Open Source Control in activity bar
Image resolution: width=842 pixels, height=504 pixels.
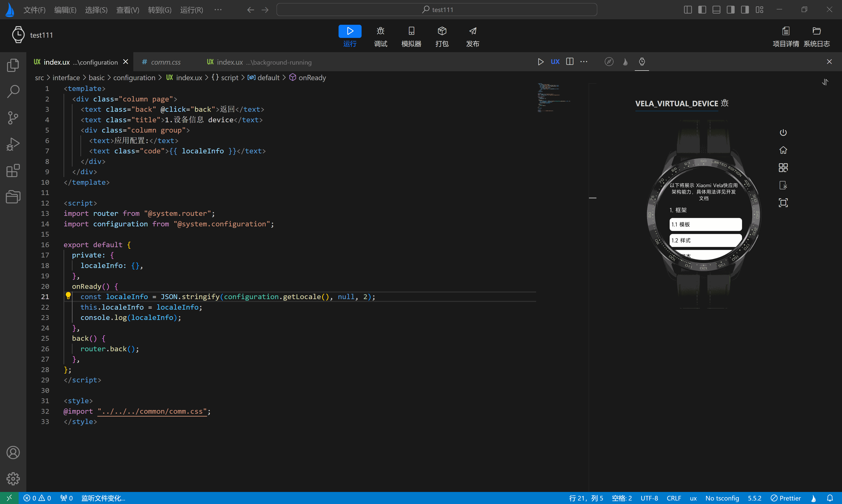pos(13,117)
